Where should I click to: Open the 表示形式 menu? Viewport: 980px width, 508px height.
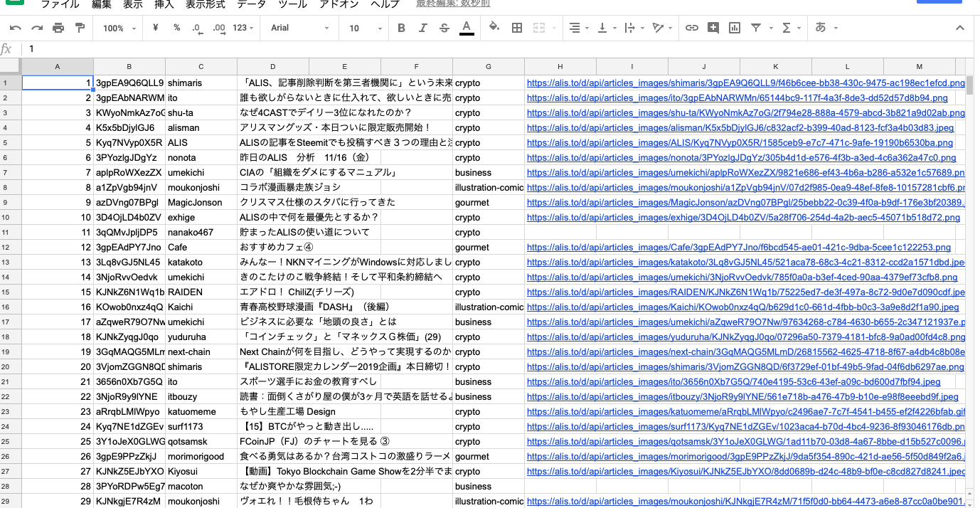[205, 4]
